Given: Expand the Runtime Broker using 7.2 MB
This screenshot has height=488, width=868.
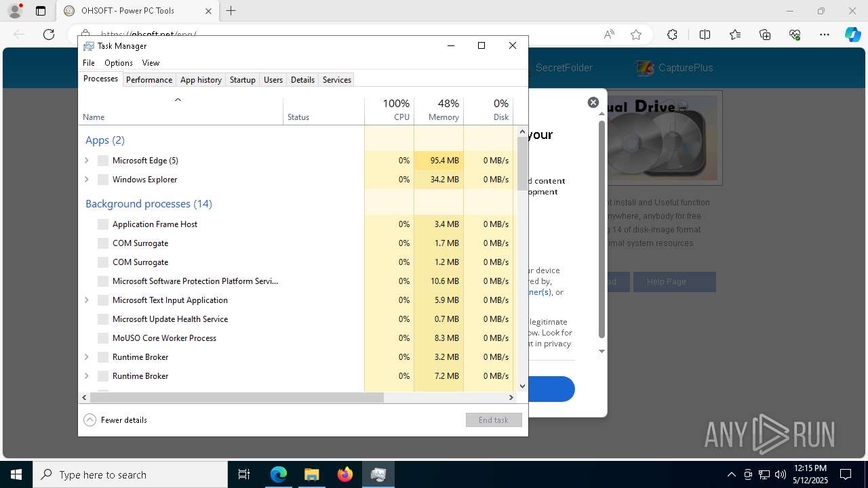Looking at the screenshot, I should click(x=86, y=376).
